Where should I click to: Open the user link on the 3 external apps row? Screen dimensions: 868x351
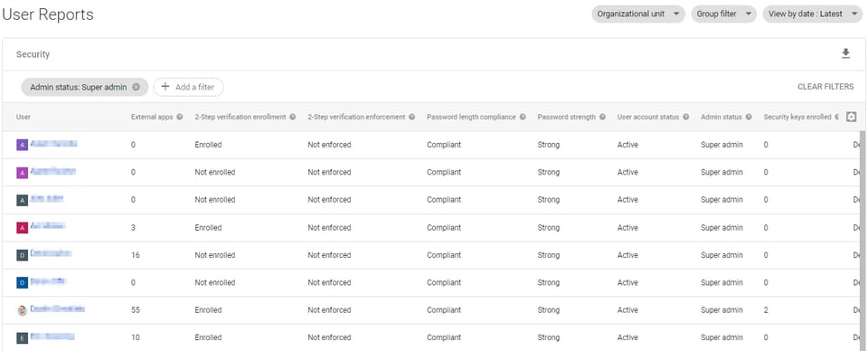pos(48,226)
